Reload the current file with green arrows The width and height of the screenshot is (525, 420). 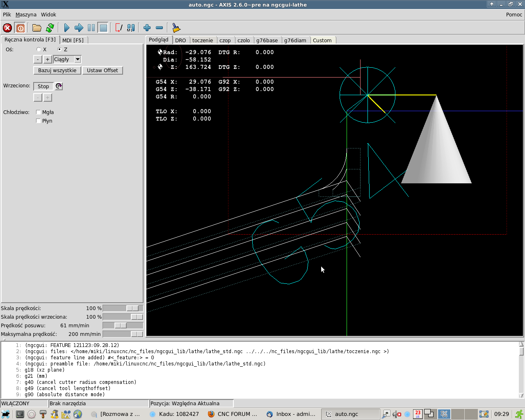click(x=50, y=28)
